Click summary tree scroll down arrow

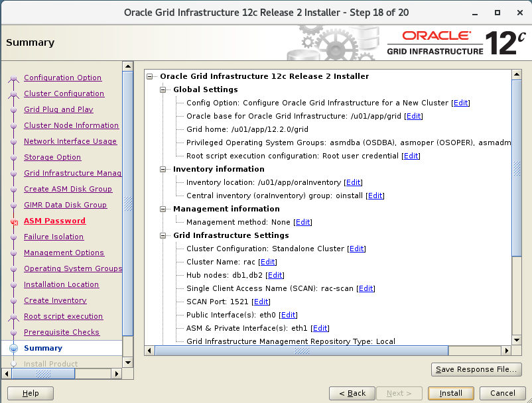516,340
